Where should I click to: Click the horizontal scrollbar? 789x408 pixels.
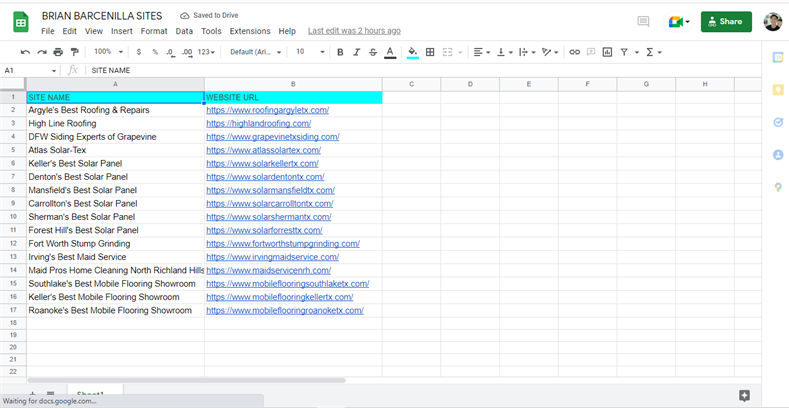pos(186,381)
